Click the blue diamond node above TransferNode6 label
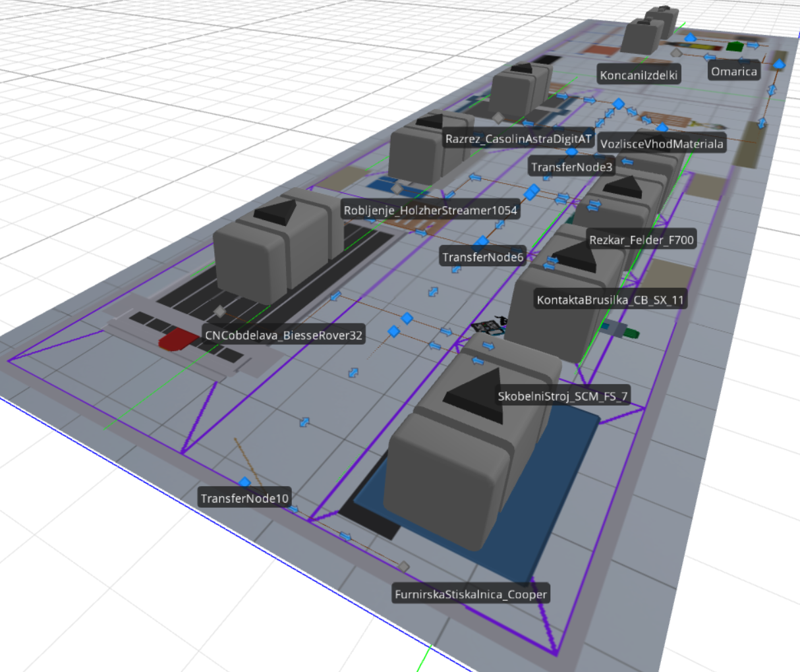The image size is (800, 672). click(482, 242)
